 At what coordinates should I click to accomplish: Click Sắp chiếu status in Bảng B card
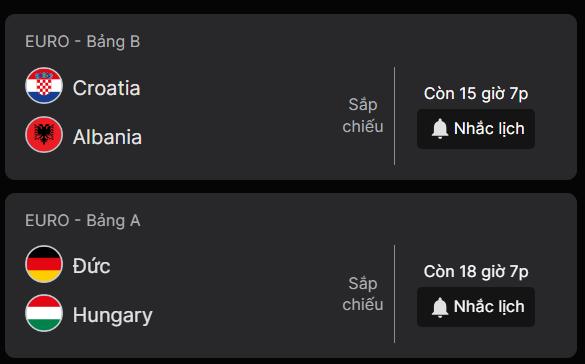click(363, 116)
